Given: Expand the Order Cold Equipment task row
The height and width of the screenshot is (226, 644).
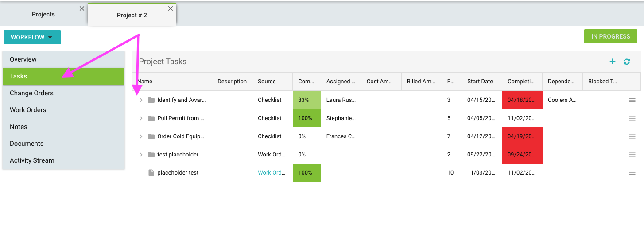Looking at the screenshot, I should (141, 136).
